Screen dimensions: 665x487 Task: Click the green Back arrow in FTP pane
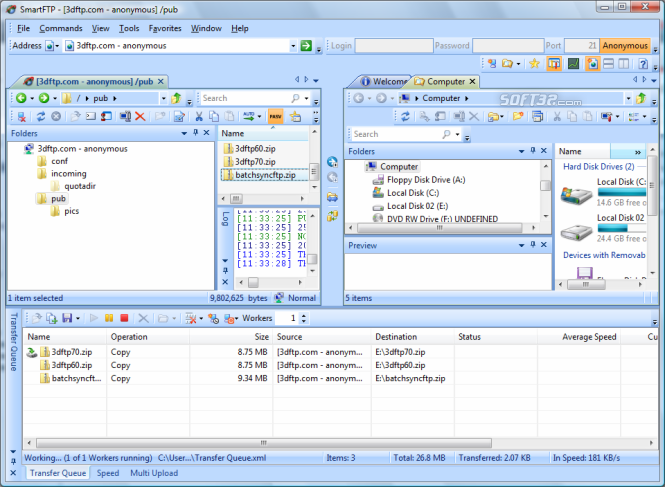click(x=21, y=98)
